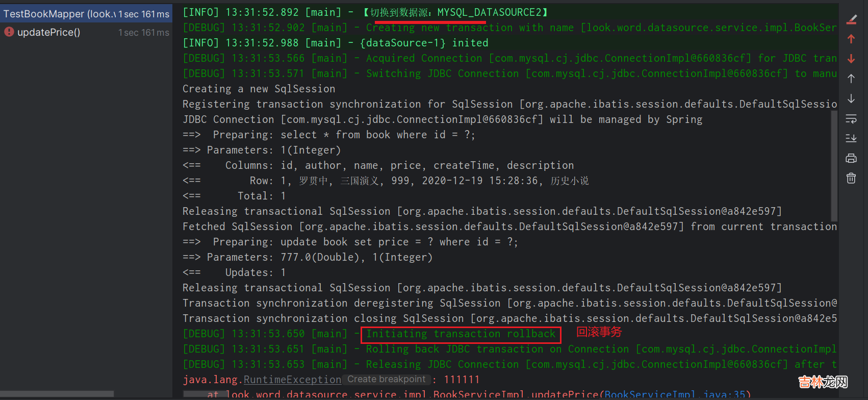Image resolution: width=868 pixels, height=400 pixels.
Task: Click 'Transaction synchronization deregistering SqlSession' line
Action: (x=510, y=303)
